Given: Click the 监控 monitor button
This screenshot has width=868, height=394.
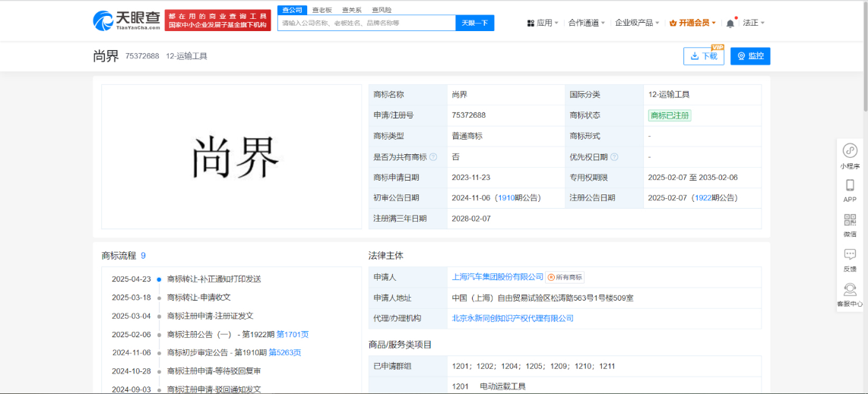Looking at the screenshot, I should coord(750,56).
